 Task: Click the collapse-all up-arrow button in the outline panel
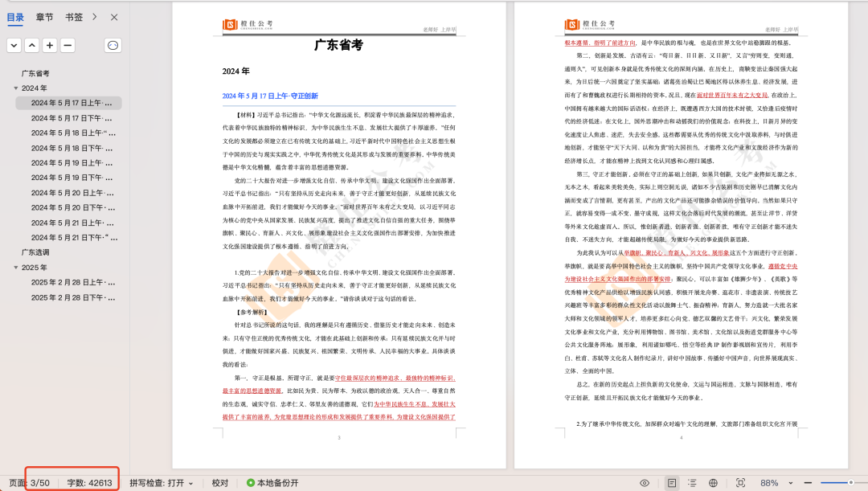[x=31, y=45]
